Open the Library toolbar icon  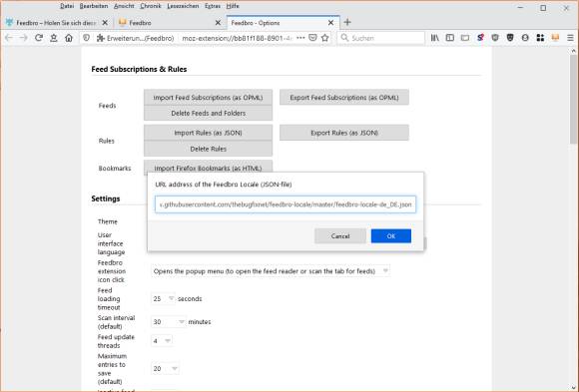coord(434,38)
